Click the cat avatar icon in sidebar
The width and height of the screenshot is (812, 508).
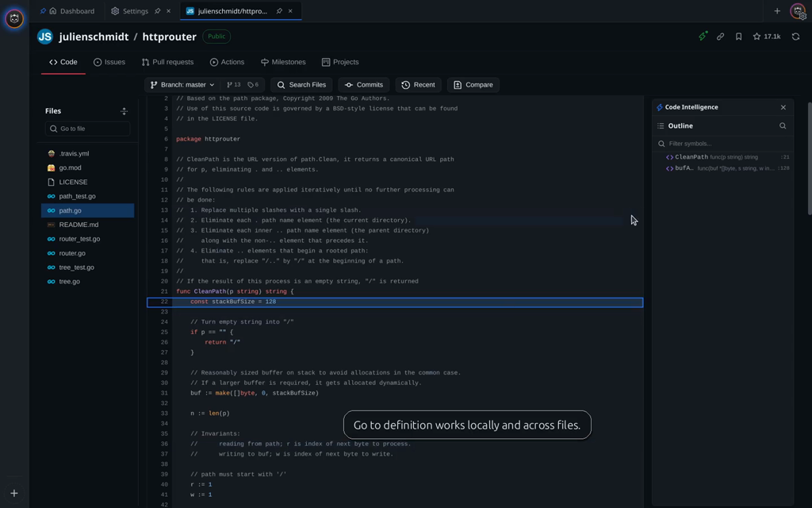click(14, 19)
